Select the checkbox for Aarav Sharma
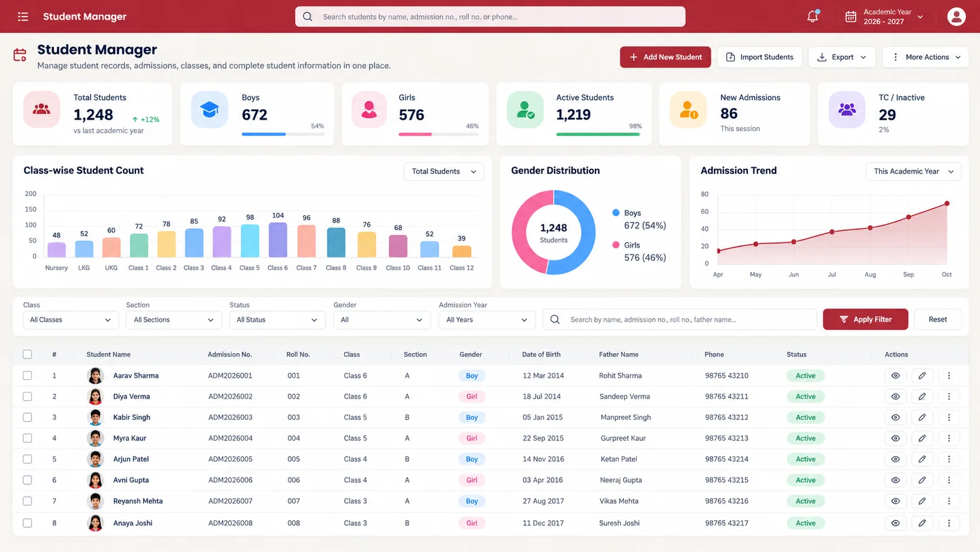The image size is (980, 552). pyautogui.click(x=28, y=375)
